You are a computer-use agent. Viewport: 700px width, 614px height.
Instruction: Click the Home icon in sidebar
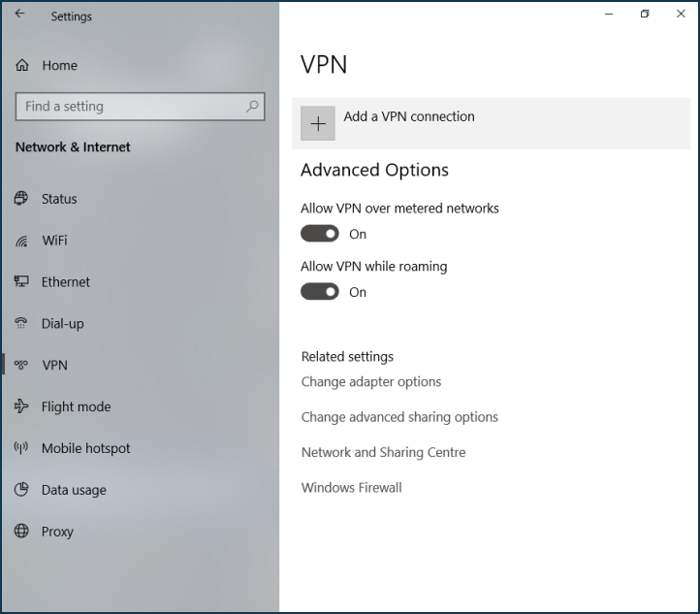(x=21, y=66)
